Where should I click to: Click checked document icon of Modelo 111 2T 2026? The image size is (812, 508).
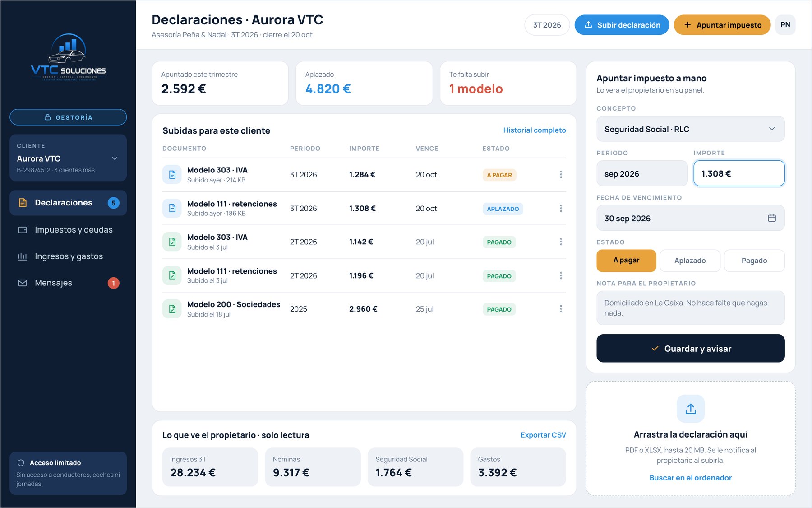[x=172, y=275]
